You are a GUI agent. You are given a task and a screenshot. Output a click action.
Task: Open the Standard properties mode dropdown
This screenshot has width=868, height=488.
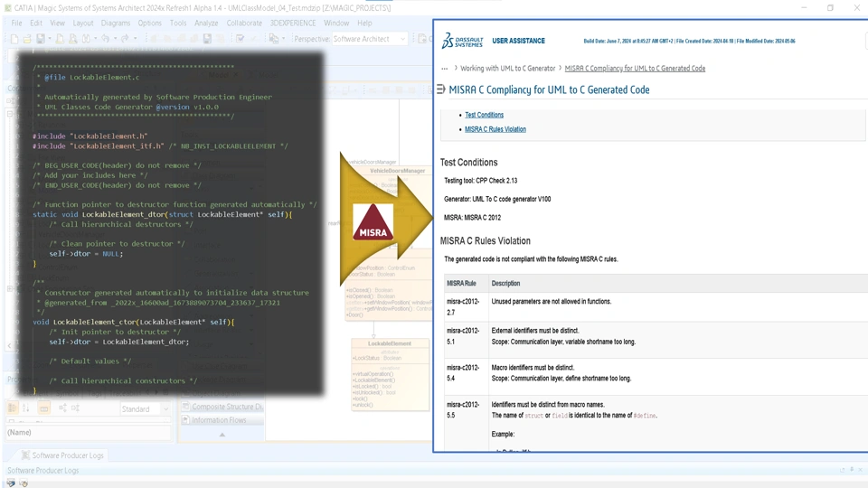coord(165,408)
